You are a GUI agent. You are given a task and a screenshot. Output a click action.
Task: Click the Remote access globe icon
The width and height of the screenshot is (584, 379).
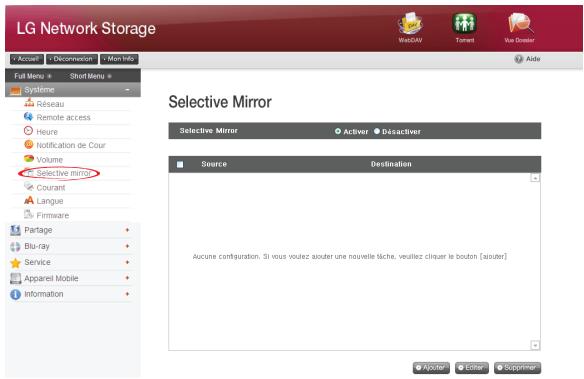(x=28, y=117)
